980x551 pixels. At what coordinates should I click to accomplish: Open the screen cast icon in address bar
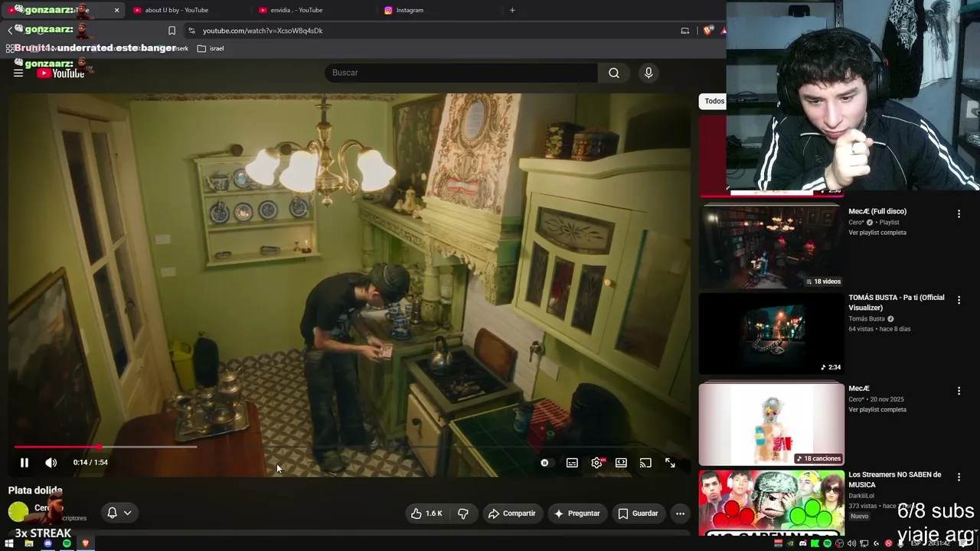click(x=685, y=31)
